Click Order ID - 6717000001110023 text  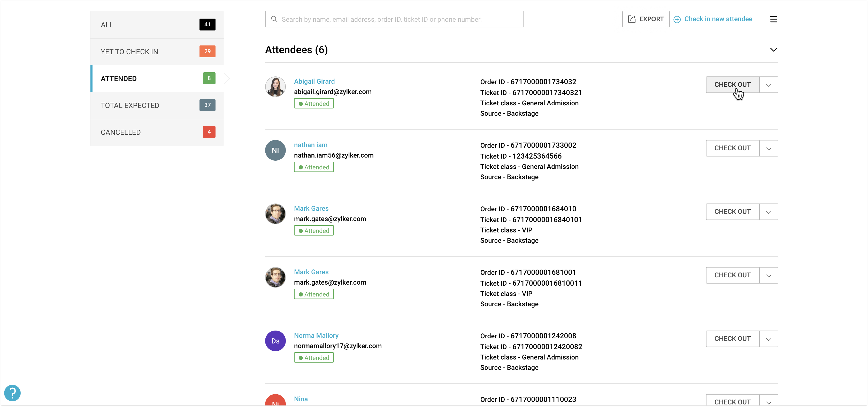point(528,400)
